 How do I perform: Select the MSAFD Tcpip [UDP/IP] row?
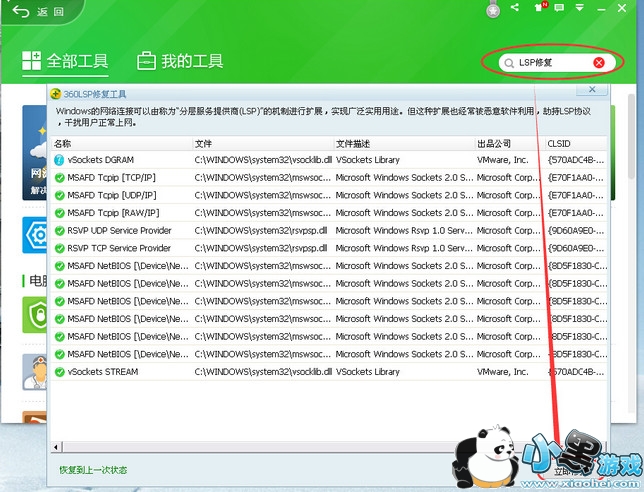click(x=329, y=195)
